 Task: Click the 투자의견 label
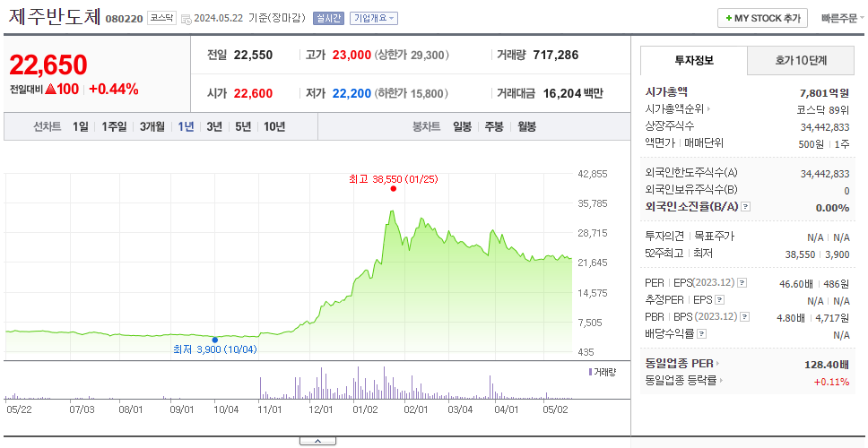(664, 237)
